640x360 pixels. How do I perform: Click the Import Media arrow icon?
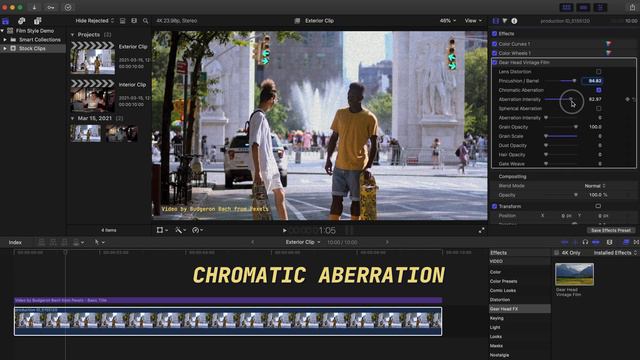[34, 7]
